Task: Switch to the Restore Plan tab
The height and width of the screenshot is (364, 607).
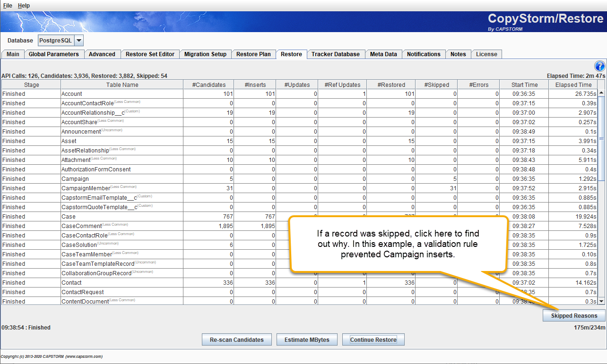Action: coord(253,54)
